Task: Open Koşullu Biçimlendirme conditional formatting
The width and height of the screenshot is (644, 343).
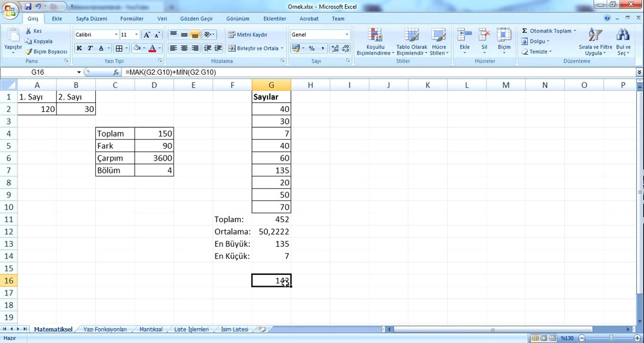Action: (x=375, y=41)
